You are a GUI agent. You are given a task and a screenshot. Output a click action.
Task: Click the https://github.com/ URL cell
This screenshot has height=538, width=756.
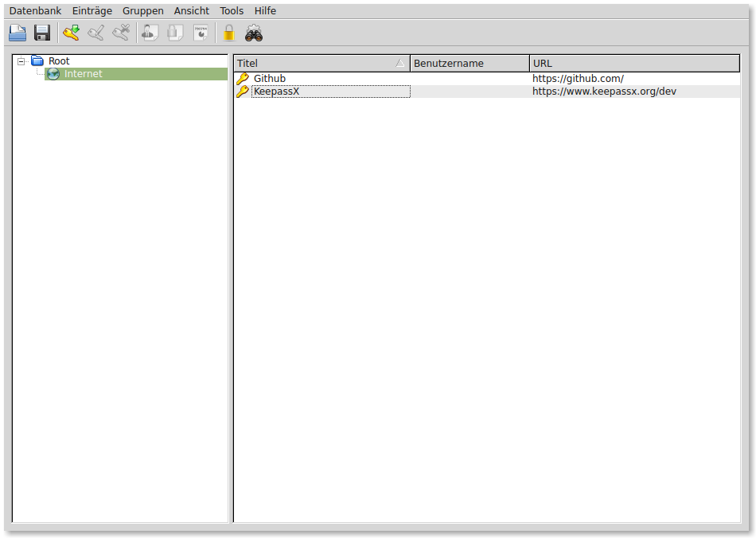(x=578, y=79)
